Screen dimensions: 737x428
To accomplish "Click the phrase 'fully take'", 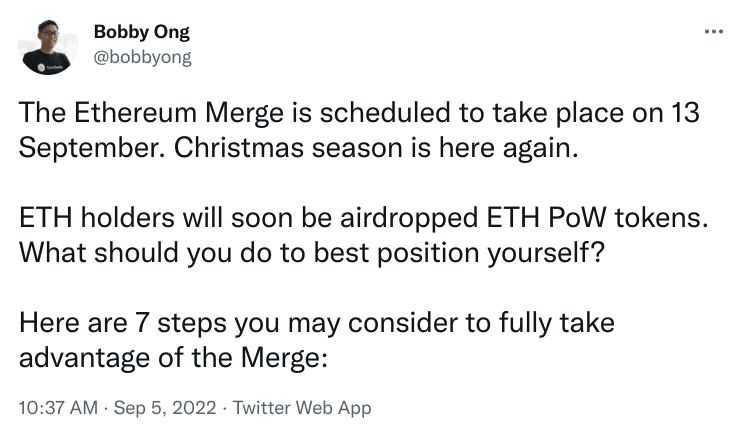I will [x=567, y=323].
